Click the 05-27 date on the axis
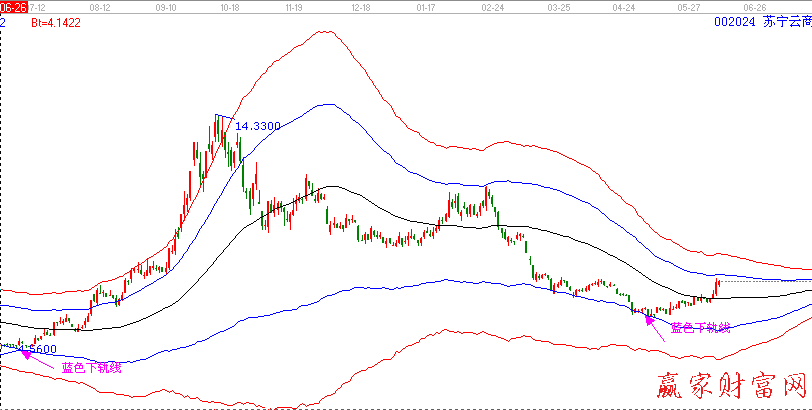812x410 pixels. pyautogui.click(x=688, y=6)
